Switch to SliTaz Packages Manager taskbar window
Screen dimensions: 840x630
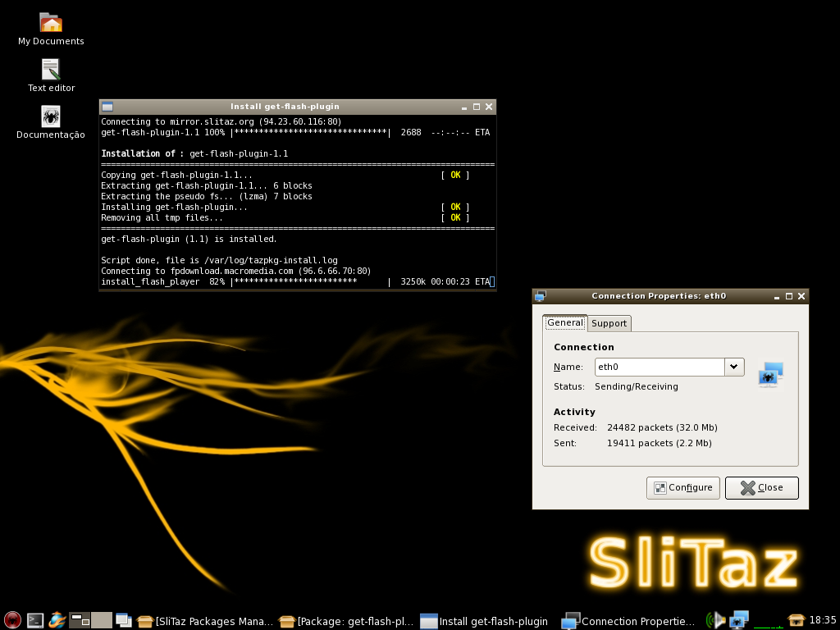(x=204, y=621)
